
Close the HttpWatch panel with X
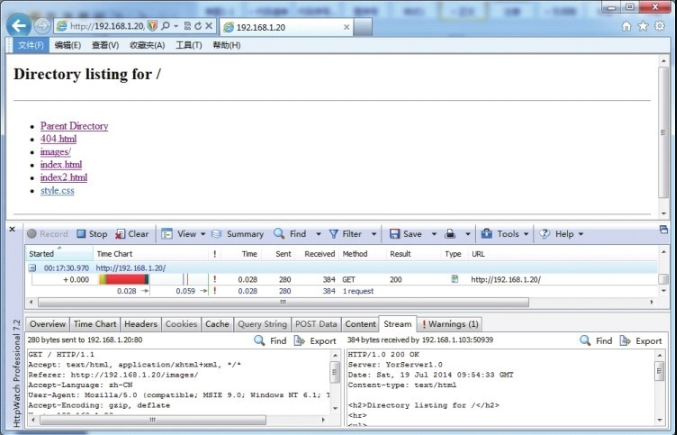point(13,229)
